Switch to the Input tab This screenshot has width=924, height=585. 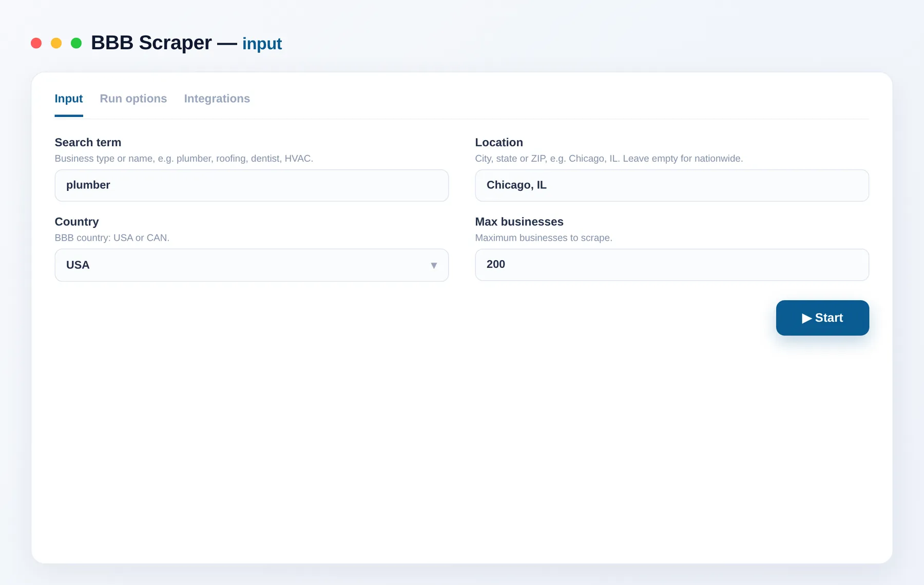pos(69,99)
